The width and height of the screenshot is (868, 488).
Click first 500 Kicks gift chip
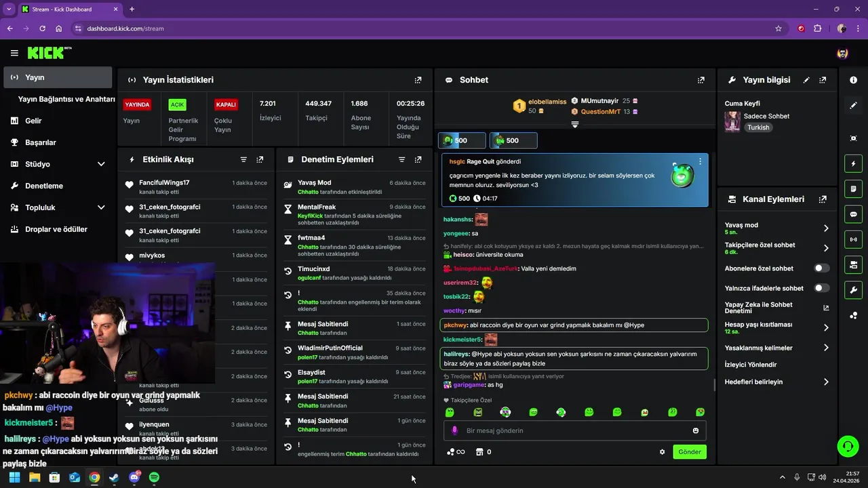pos(462,140)
